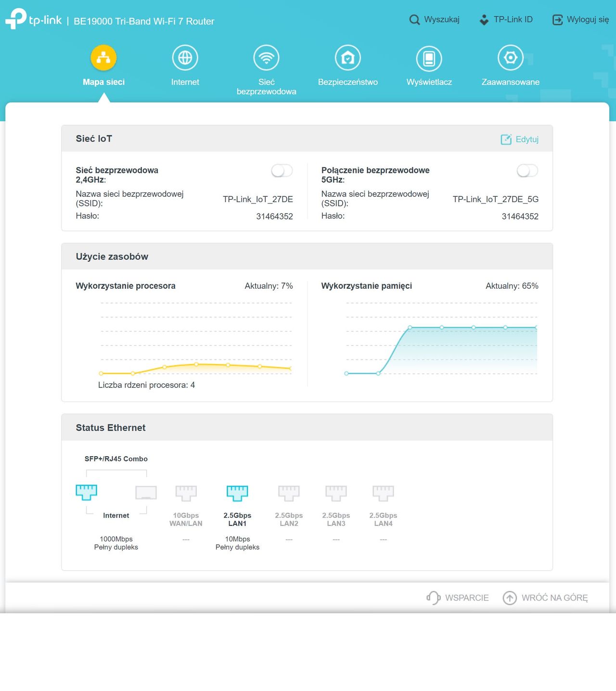Switch to the Sieć bezprzewodowa tab label
The height and width of the screenshot is (691, 616).
coord(267,87)
